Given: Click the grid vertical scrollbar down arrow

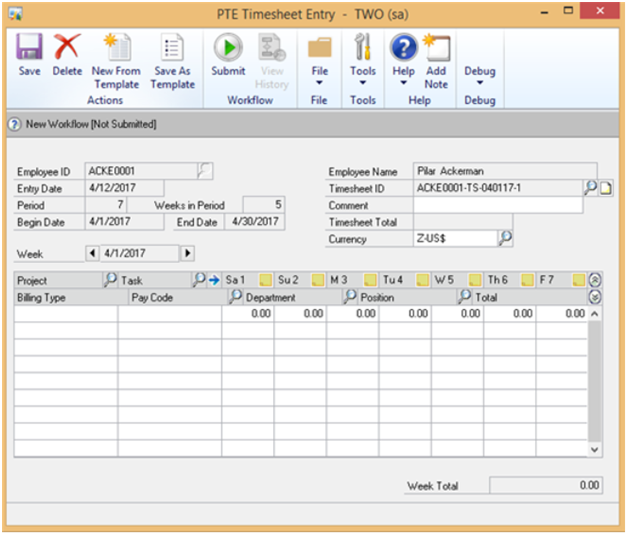Looking at the screenshot, I should click(595, 451).
